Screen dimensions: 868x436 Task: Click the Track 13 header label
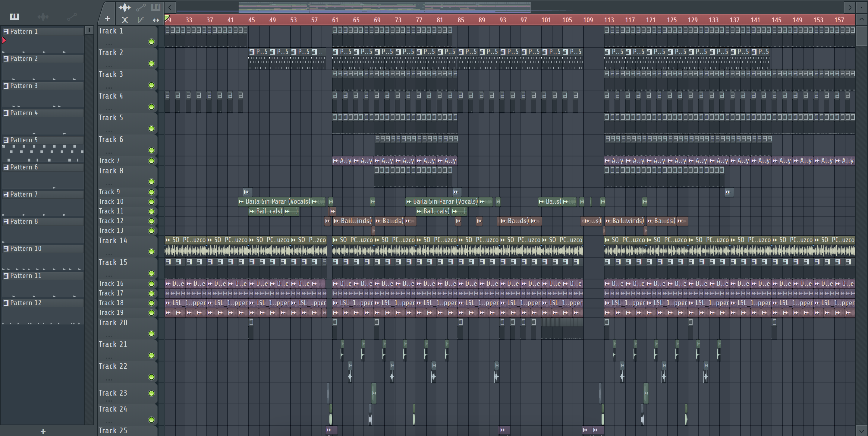pos(111,230)
